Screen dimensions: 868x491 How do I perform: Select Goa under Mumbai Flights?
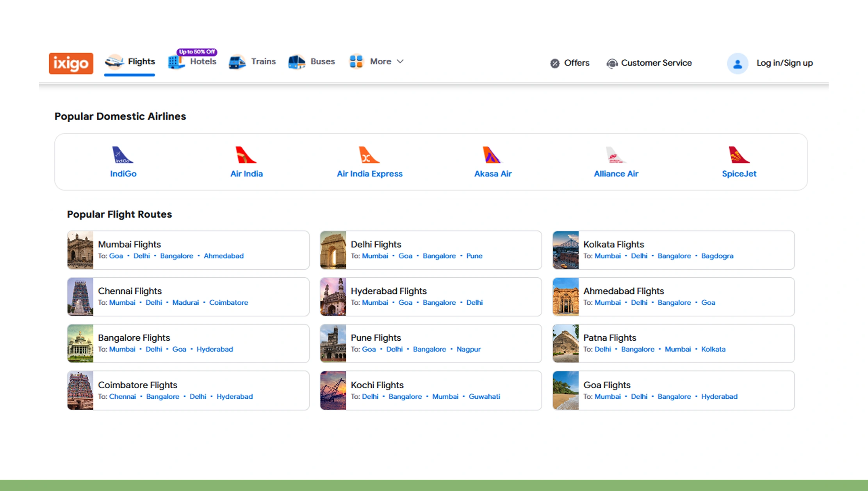click(x=116, y=256)
